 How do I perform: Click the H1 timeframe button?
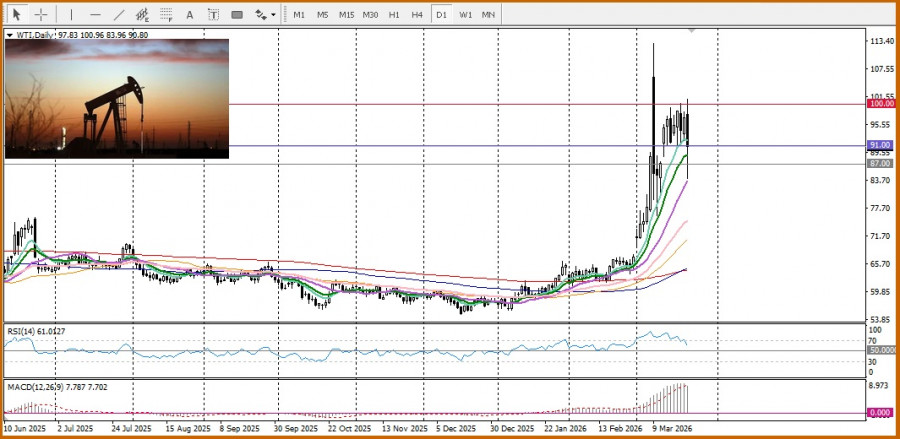click(394, 15)
